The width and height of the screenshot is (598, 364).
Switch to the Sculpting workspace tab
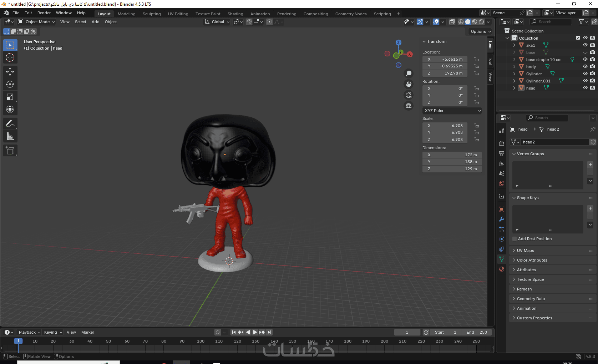[152, 14]
